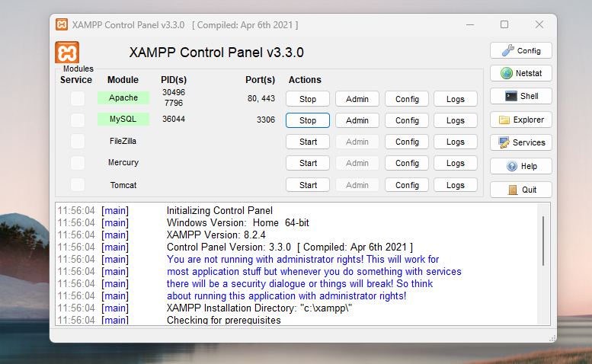Screen dimensions: 592x364
Task: Open Services via the services icon
Action: [504, 142]
